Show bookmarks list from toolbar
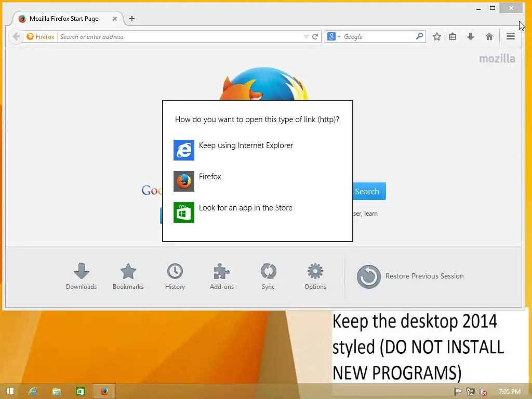 point(453,36)
